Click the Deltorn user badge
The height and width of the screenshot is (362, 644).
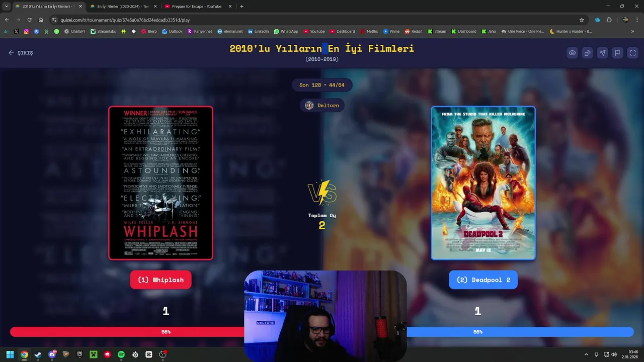(322, 105)
